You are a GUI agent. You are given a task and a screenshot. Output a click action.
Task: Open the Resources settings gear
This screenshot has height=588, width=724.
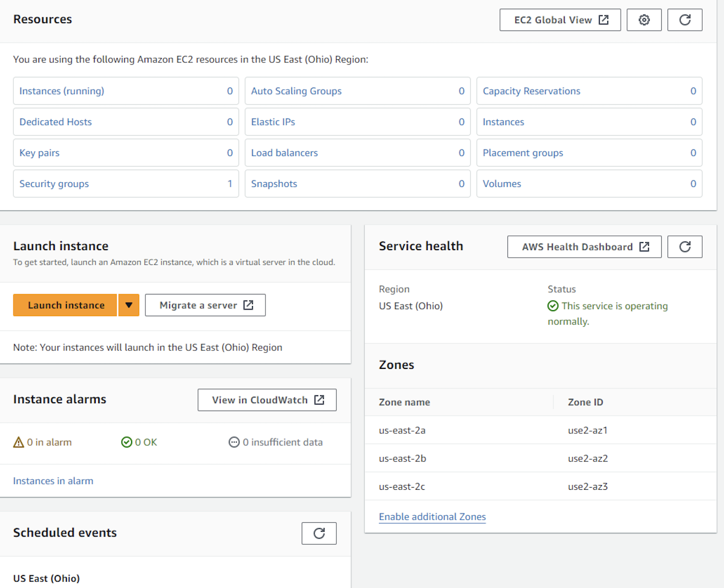click(x=644, y=20)
